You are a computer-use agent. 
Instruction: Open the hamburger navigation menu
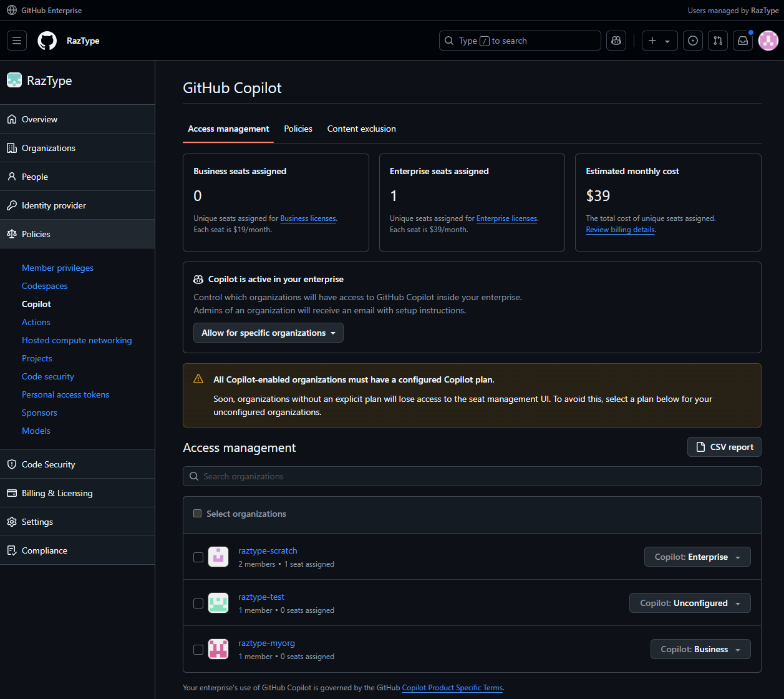click(17, 41)
